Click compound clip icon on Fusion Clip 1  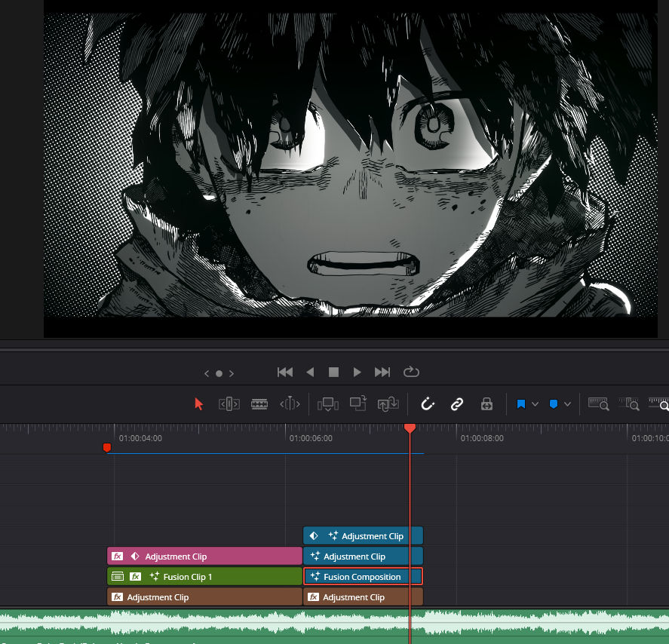[x=118, y=577]
